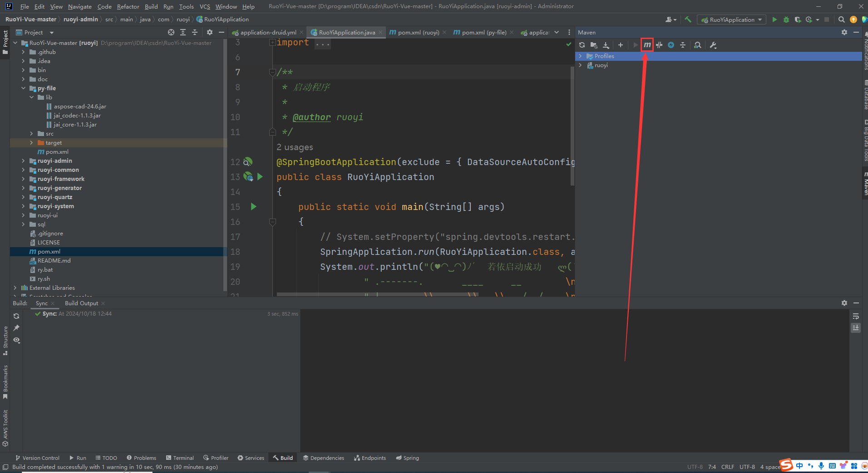Expand the ruoyi-admin module
The height and width of the screenshot is (473, 868).
pos(23,161)
